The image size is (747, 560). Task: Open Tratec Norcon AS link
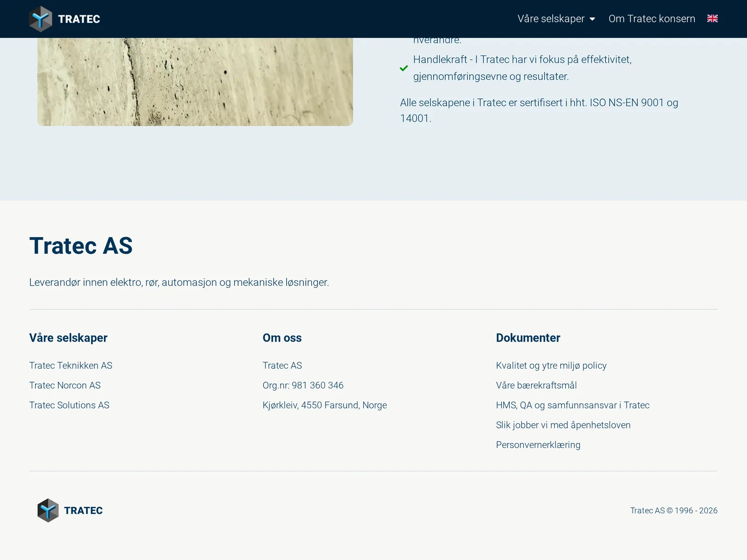65,385
